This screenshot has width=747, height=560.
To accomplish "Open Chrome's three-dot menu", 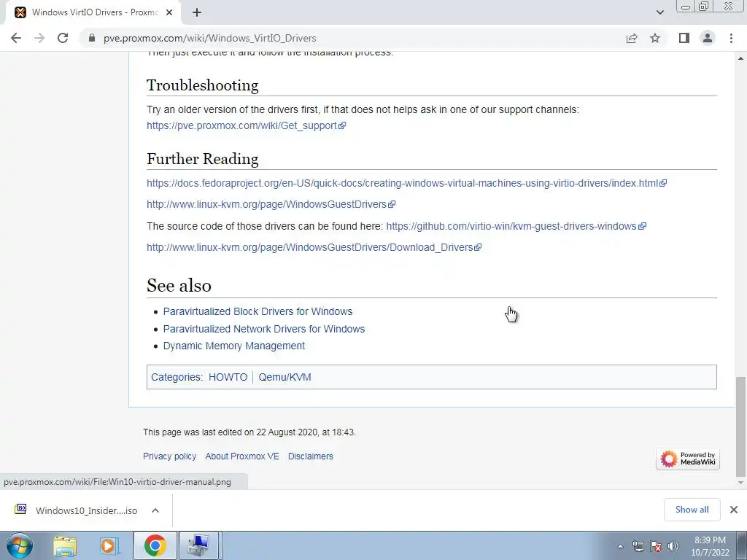I will coord(731,38).
